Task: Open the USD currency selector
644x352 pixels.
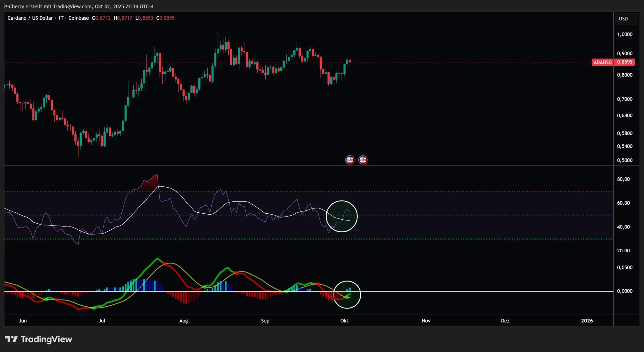Action: [x=626, y=19]
